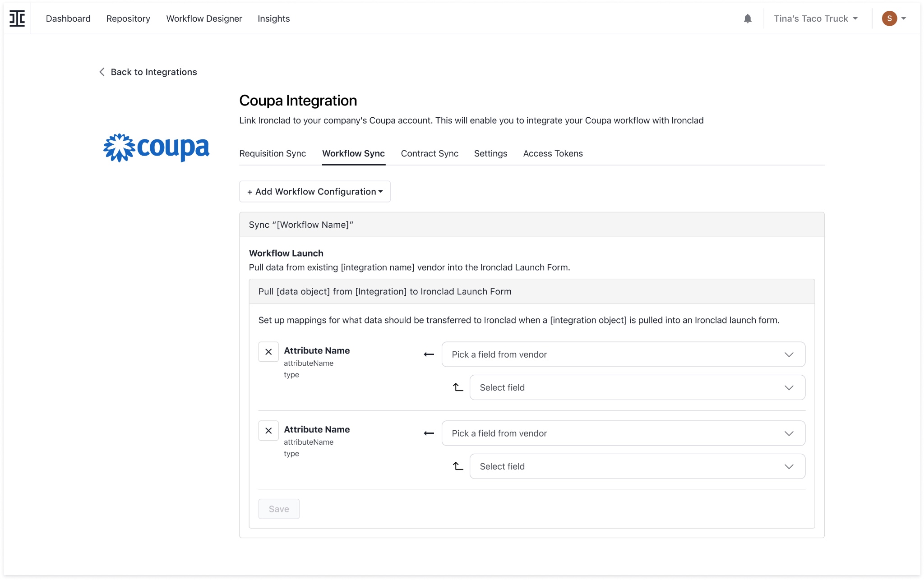This screenshot has height=580, width=924.
Task: Click first Attribute Name label
Action: click(317, 350)
